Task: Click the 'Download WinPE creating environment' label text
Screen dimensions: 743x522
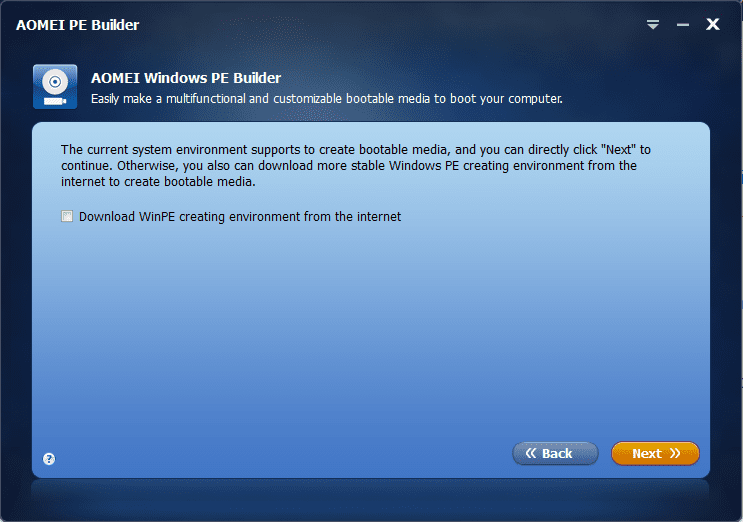Action: click(x=240, y=217)
